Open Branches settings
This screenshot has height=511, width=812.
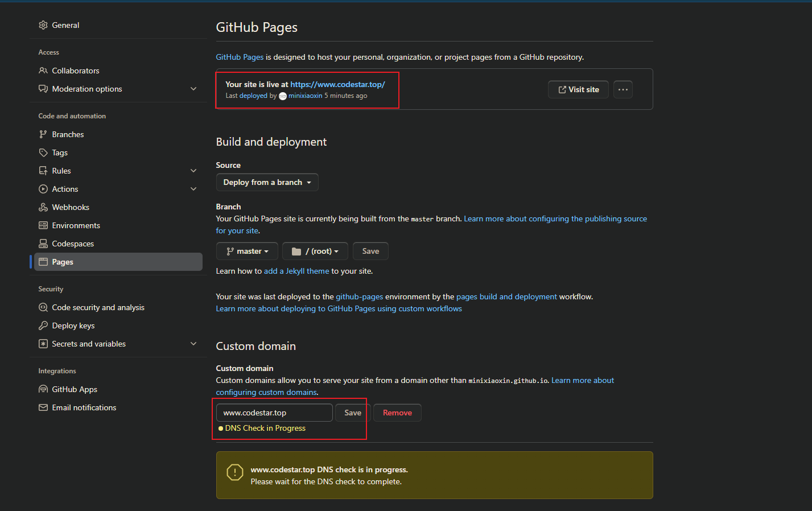(x=118, y=134)
